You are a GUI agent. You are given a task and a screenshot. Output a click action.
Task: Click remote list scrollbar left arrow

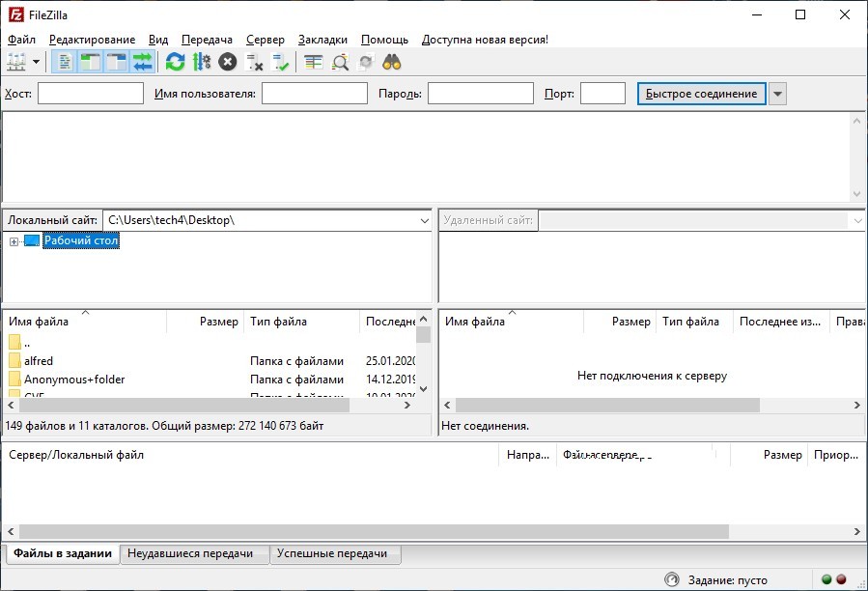pos(447,406)
